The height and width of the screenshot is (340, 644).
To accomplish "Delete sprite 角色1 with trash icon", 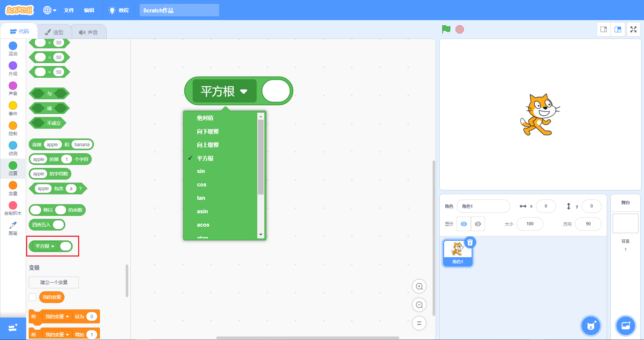I will coord(470,242).
